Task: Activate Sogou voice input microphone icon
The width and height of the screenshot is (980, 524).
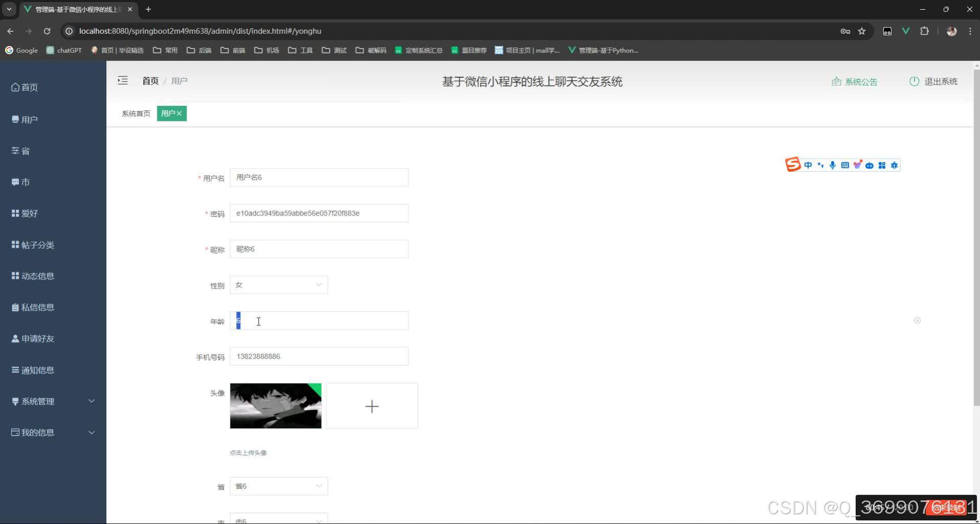Action: click(x=833, y=165)
